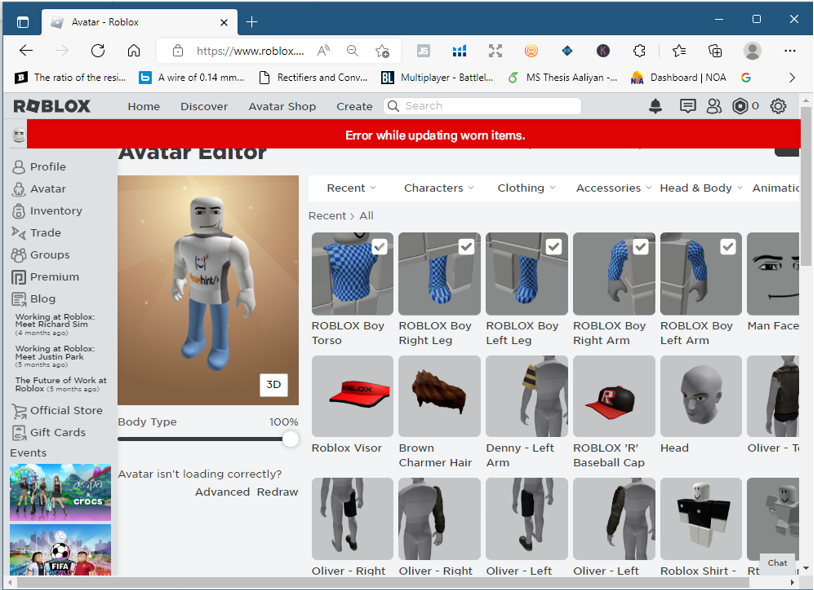Open the friends icon in Roblox header
This screenshot has width=814, height=590.
[x=714, y=106]
